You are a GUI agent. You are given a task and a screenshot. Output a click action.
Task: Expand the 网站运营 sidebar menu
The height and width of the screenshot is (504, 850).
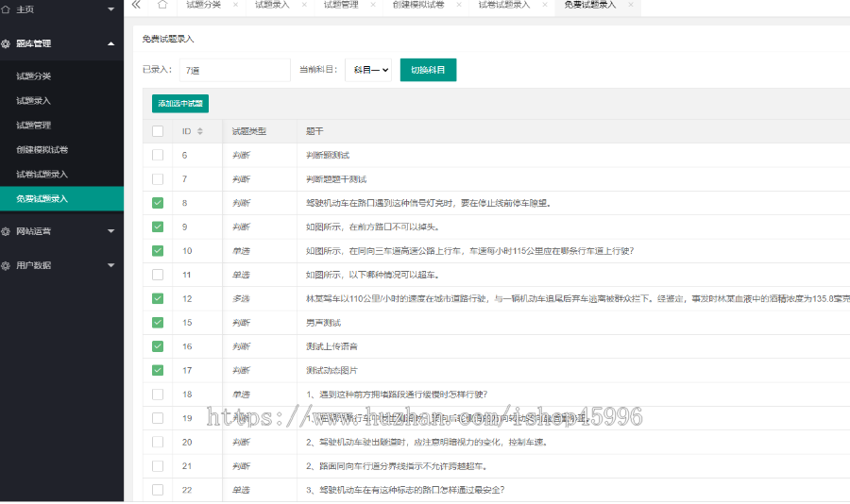111,231
